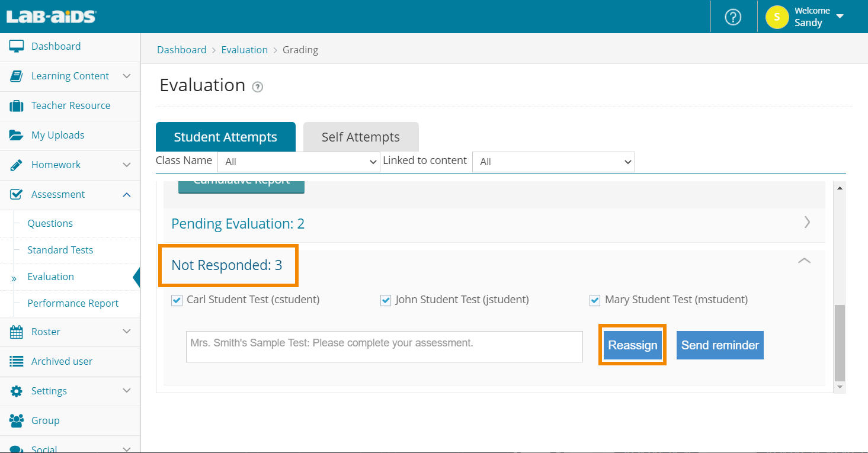Uncheck Carl Student Test checkbox
This screenshot has height=453, width=868.
[177, 300]
